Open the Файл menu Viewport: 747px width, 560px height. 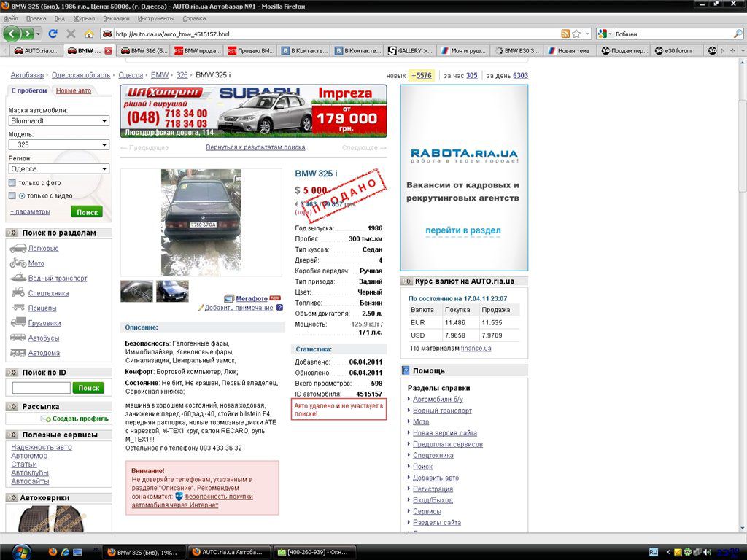11,18
